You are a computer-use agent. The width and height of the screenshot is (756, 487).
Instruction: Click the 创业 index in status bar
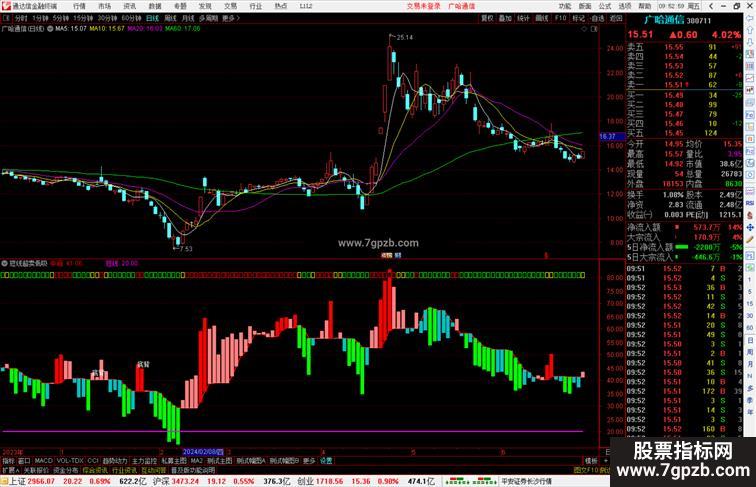pos(305,481)
